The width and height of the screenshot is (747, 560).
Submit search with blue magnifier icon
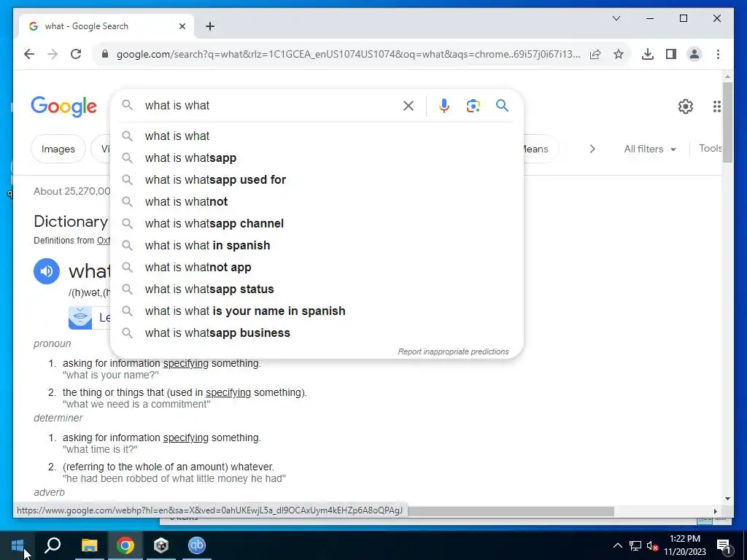click(x=502, y=105)
